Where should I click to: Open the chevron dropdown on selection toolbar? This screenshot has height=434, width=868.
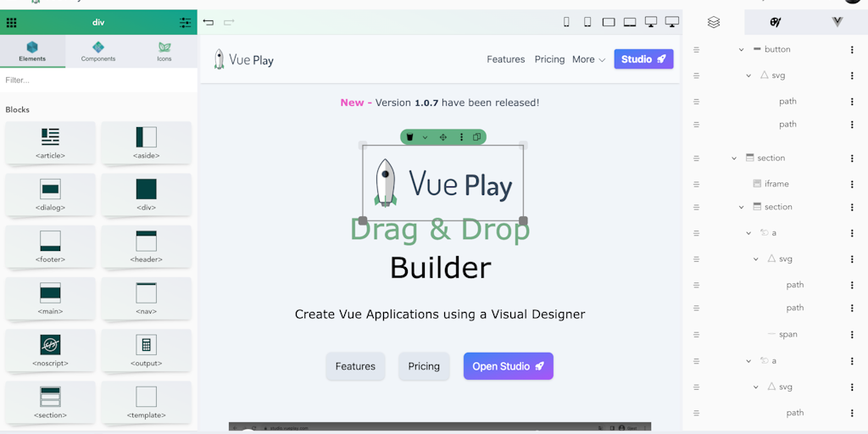tap(426, 137)
